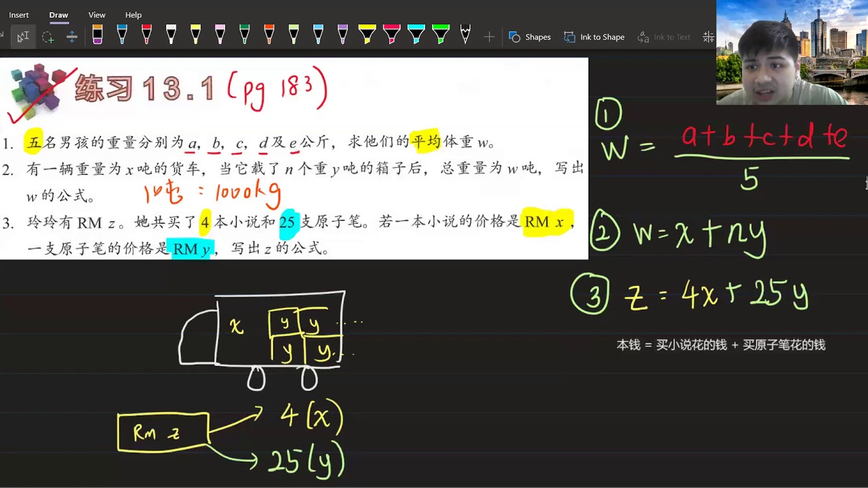Open the Help tab
This screenshot has height=488, width=868.
tap(134, 15)
